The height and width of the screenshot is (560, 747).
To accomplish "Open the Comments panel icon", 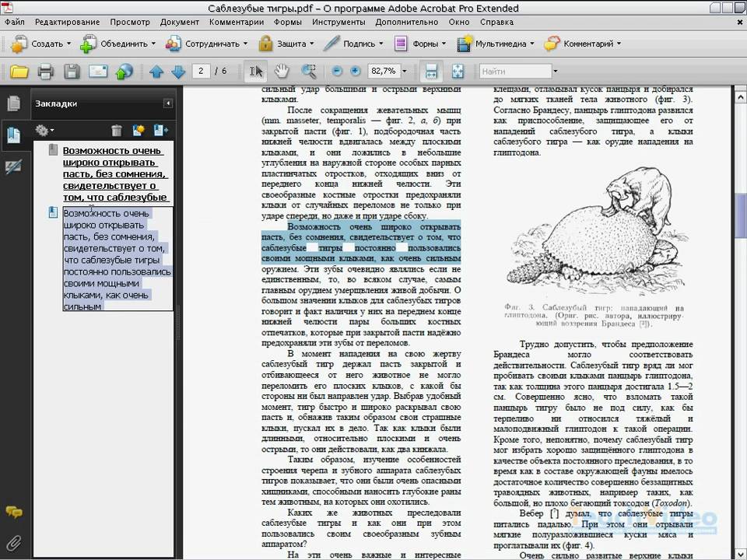I will tap(14, 513).
